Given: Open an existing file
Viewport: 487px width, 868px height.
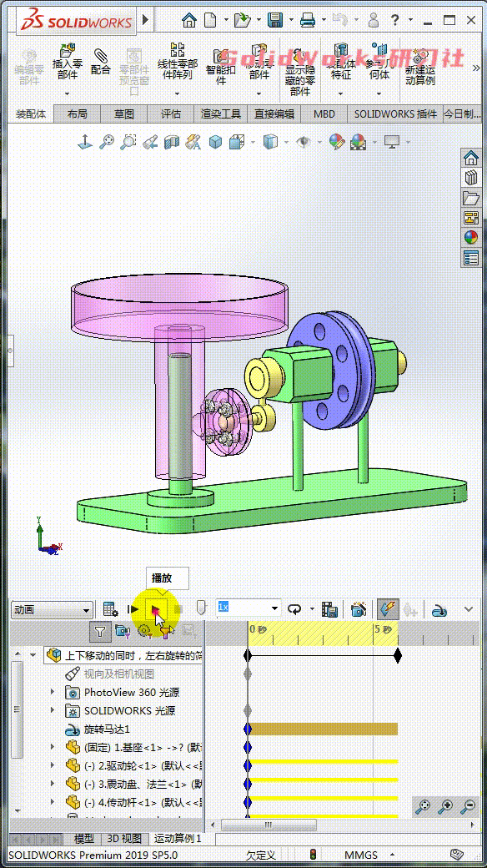Looking at the screenshot, I should (242, 21).
